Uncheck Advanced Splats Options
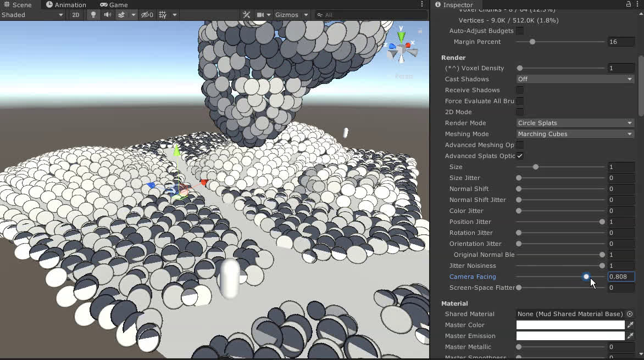The image size is (644, 360). click(x=520, y=156)
